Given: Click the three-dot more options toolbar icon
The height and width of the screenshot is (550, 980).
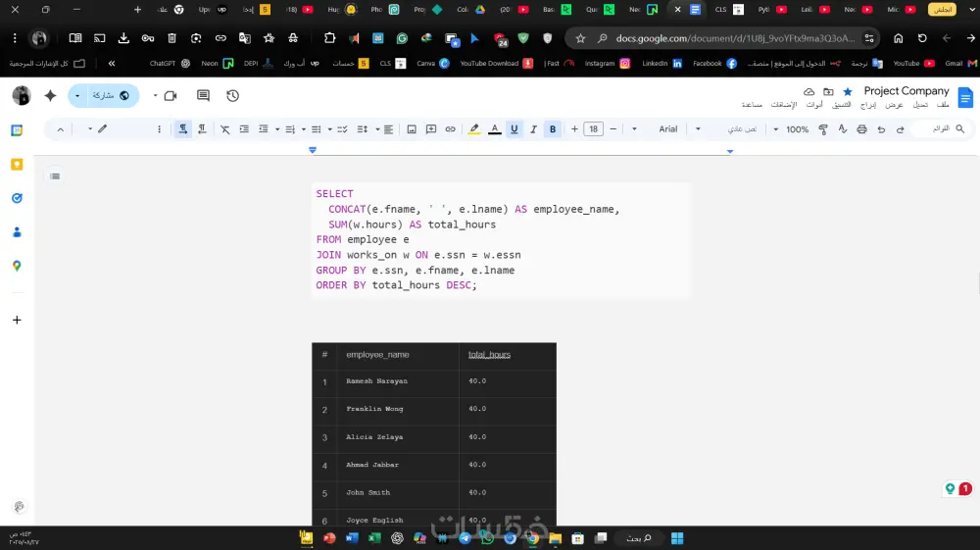Looking at the screenshot, I should [159, 129].
